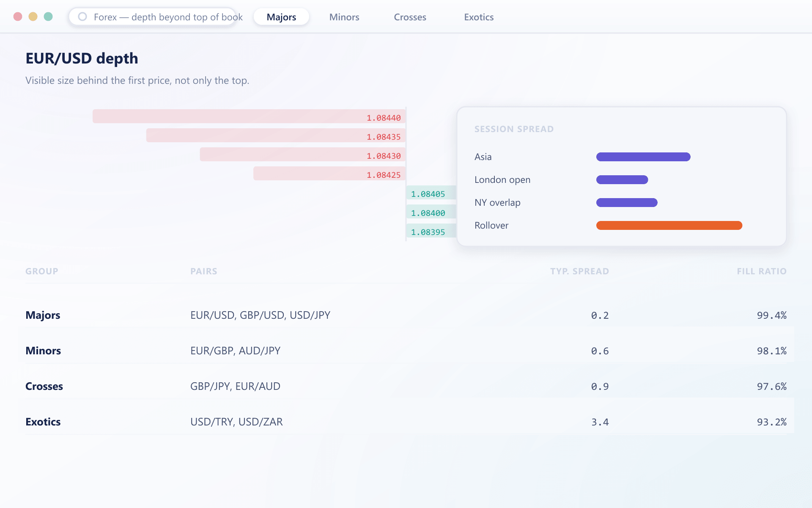812x508 pixels.
Task: Click the yellow minimize window dot
Action: pyautogui.click(x=33, y=17)
